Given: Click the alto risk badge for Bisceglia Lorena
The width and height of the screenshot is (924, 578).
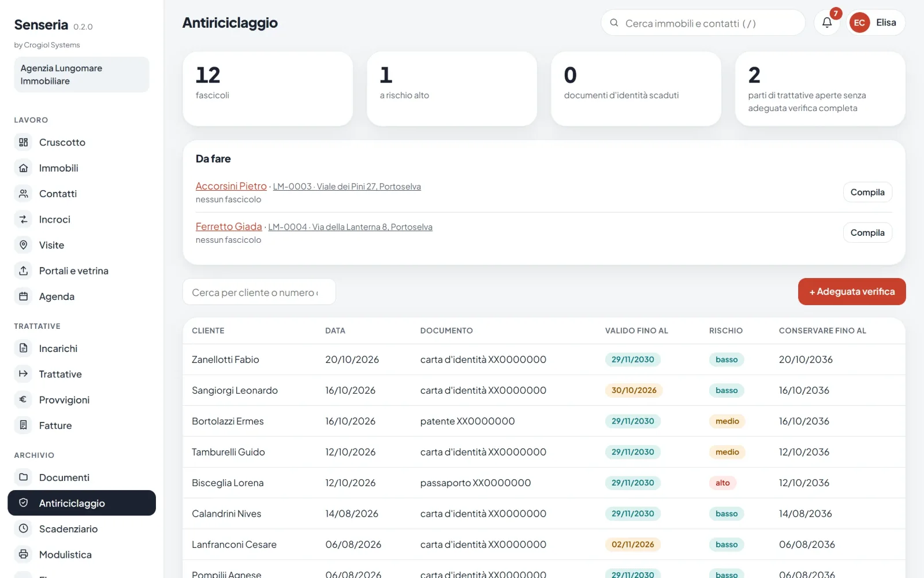Looking at the screenshot, I should click(x=722, y=483).
